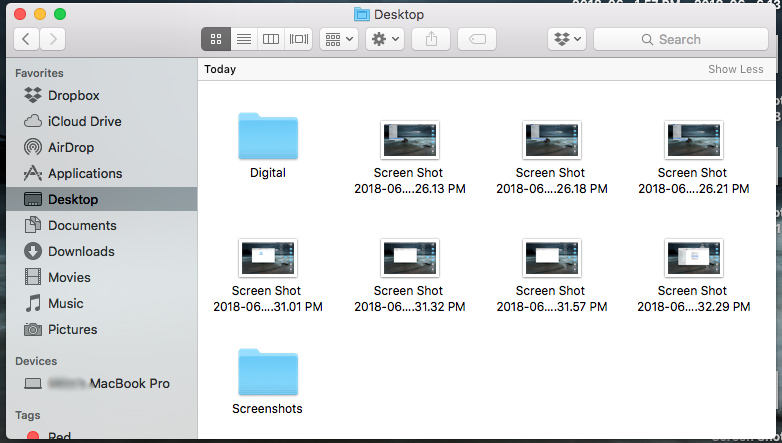Go back with the left arrow
This screenshot has height=443, width=782.
pos(26,39)
